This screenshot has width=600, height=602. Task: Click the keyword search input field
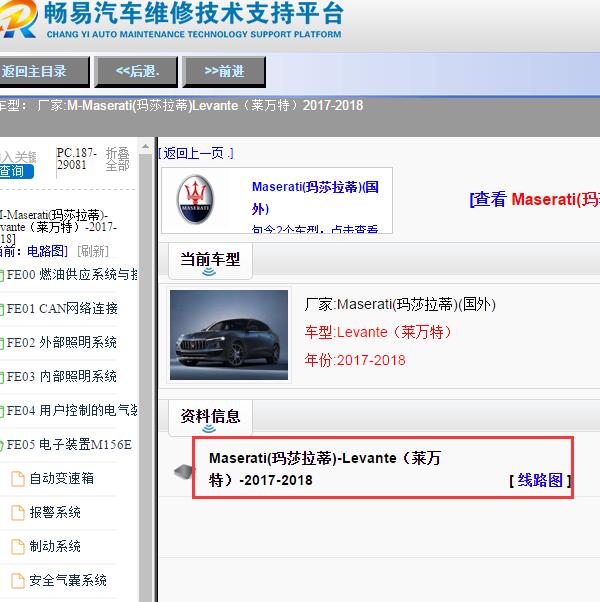[x=18, y=157]
